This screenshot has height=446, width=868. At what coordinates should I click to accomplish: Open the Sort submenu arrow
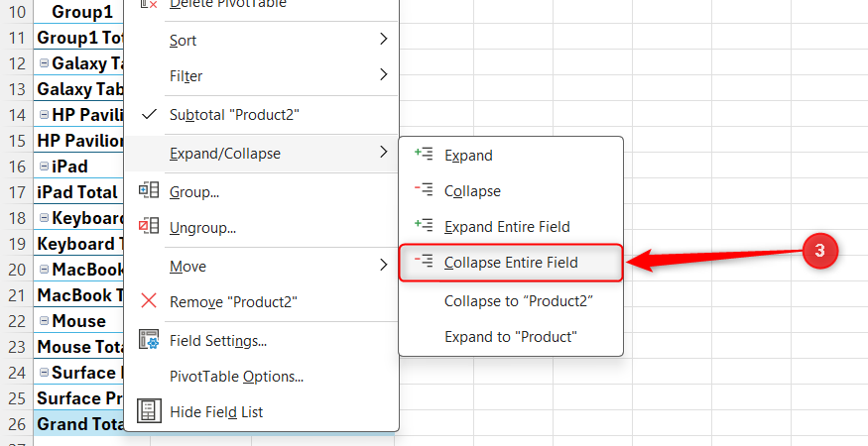click(x=384, y=39)
